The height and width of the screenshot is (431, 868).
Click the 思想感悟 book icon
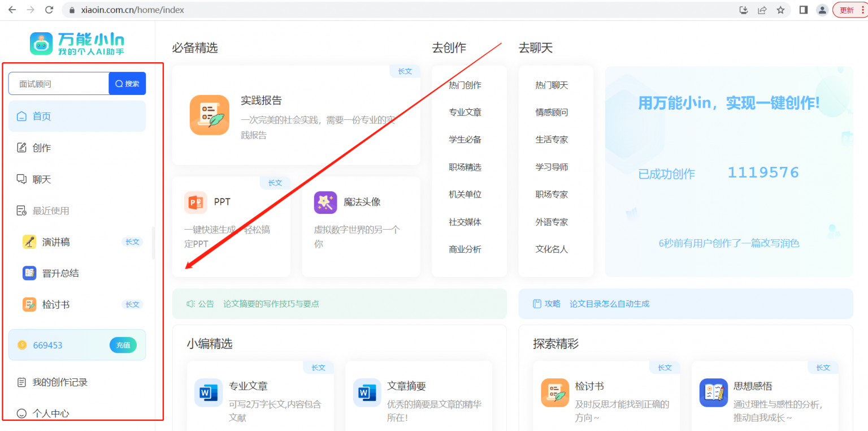(x=713, y=393)
